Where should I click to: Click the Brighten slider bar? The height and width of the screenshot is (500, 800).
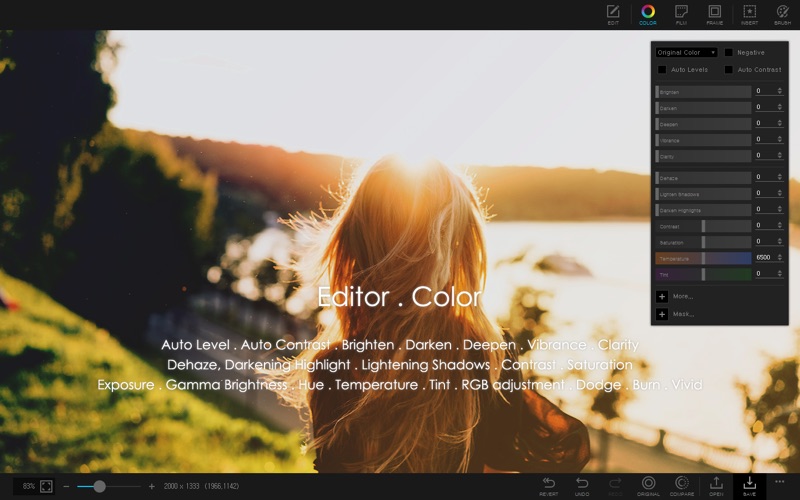coord(703,92)
